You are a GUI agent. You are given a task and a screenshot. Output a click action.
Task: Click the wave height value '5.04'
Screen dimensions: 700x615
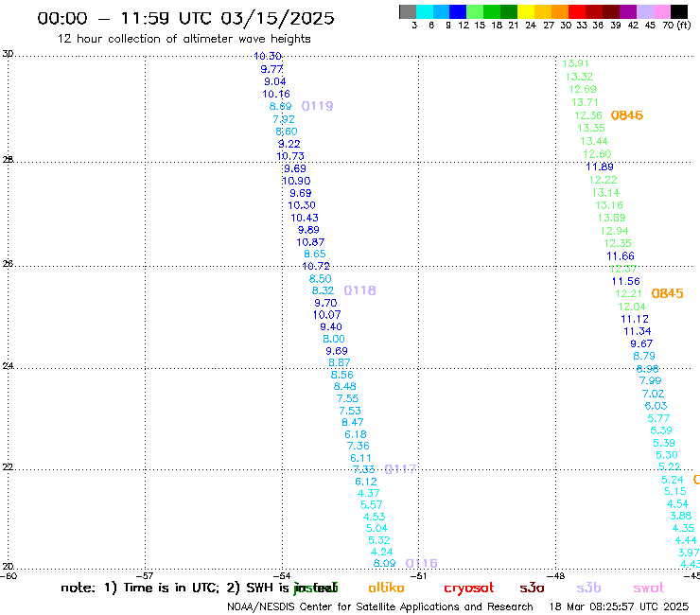[x=376, y=528]
